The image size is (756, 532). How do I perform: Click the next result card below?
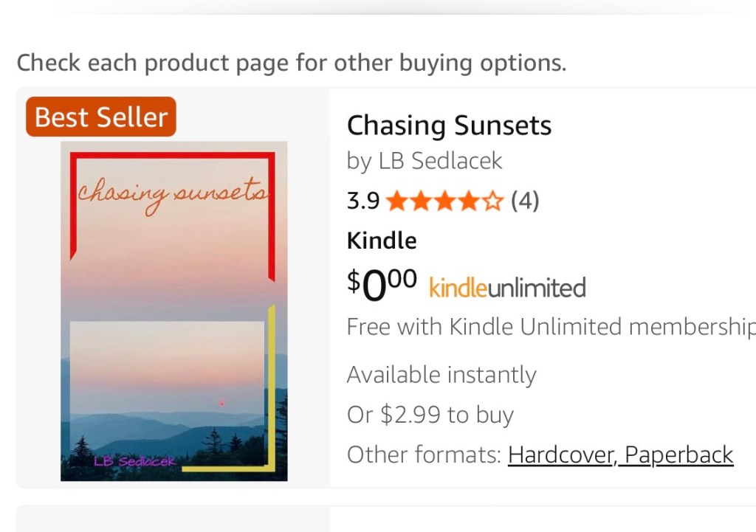pyautogui.click(x=384, y=519)
